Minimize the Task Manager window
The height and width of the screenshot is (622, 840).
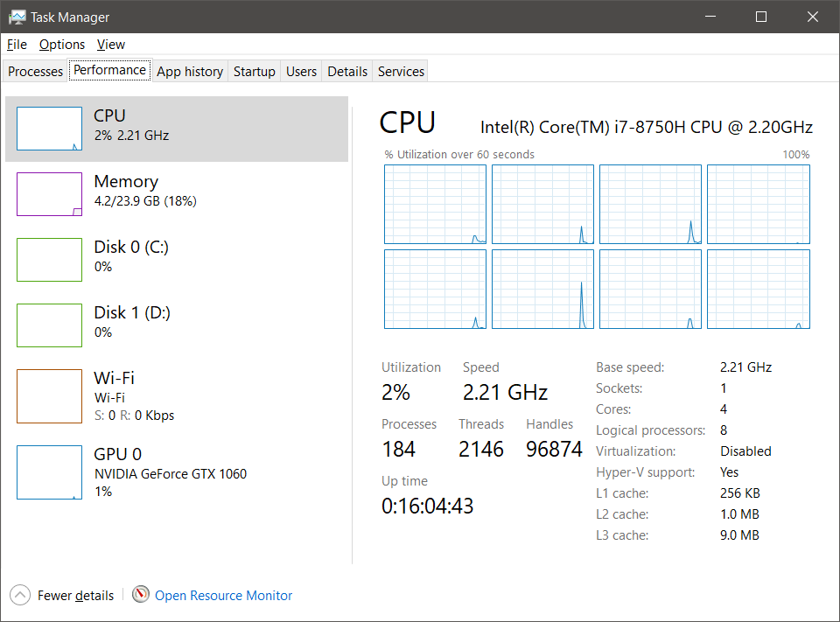coord(710,17)
